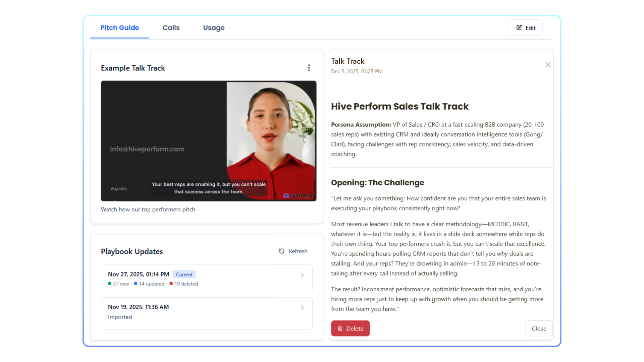Expand the Nov 19, 2025 update chevron

302,308
